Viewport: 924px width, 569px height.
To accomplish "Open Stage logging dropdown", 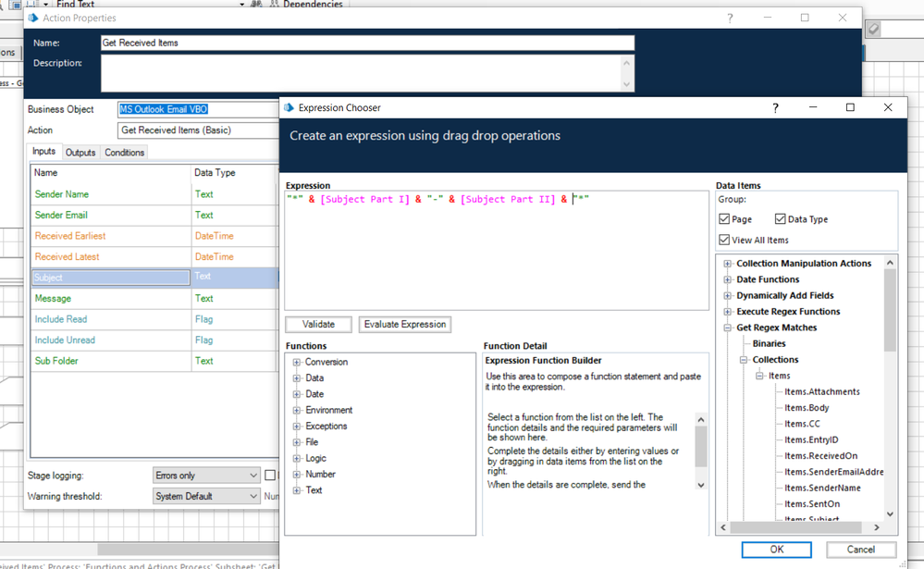I will (205, 476).
